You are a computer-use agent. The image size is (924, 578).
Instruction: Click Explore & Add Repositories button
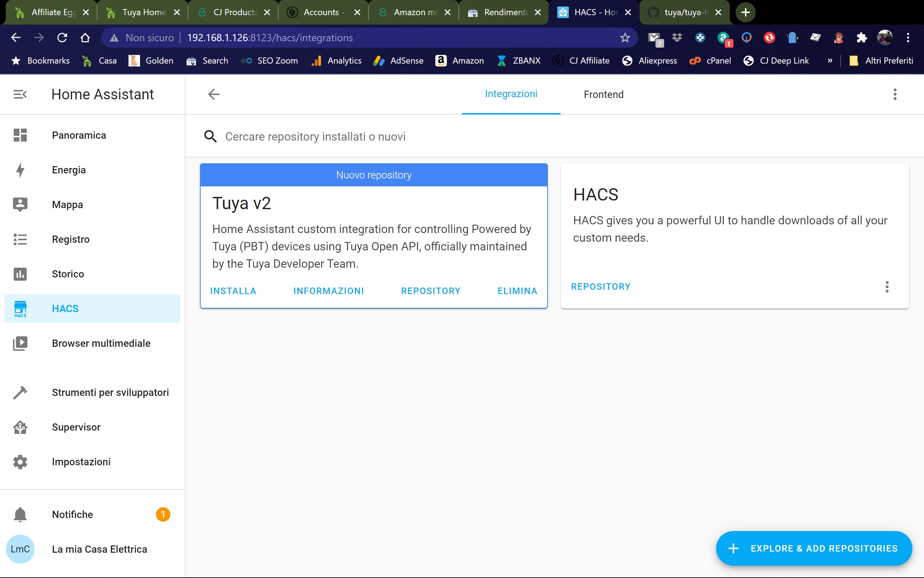(x=814, y=548)
